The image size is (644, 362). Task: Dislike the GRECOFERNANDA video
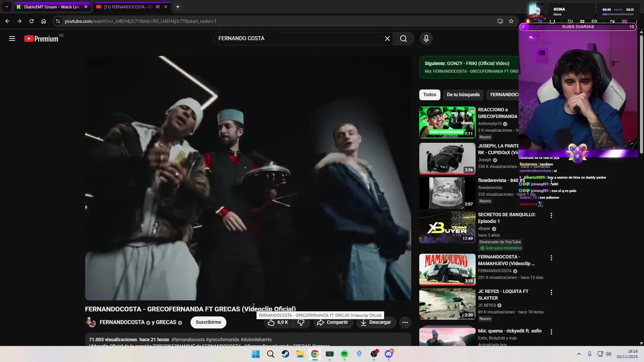click(301, 322)
